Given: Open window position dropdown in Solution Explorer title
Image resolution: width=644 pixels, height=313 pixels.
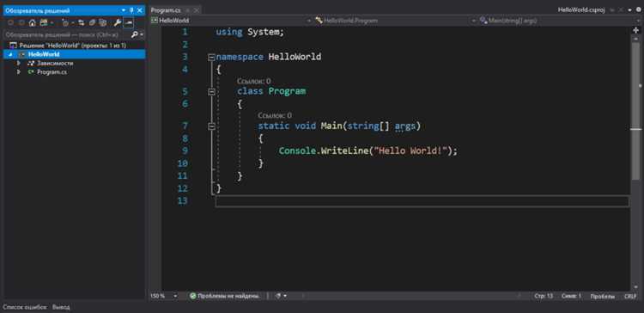Looking at the screenshot, I should coord(123,10).
